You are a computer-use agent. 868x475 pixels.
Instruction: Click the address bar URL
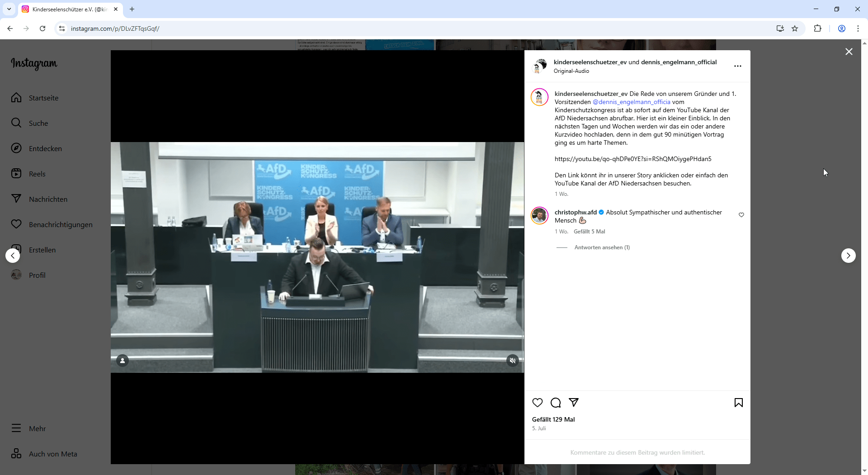pos(115,28)
